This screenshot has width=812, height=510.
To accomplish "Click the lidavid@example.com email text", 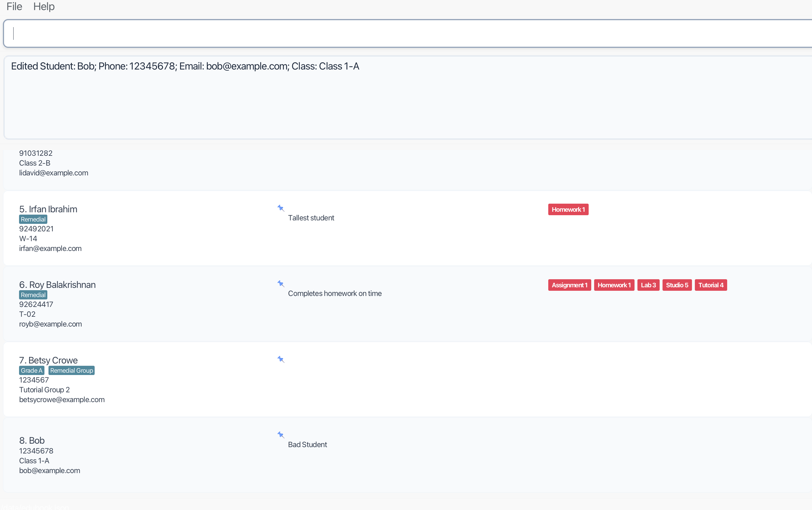I will (x=54, y=173).
